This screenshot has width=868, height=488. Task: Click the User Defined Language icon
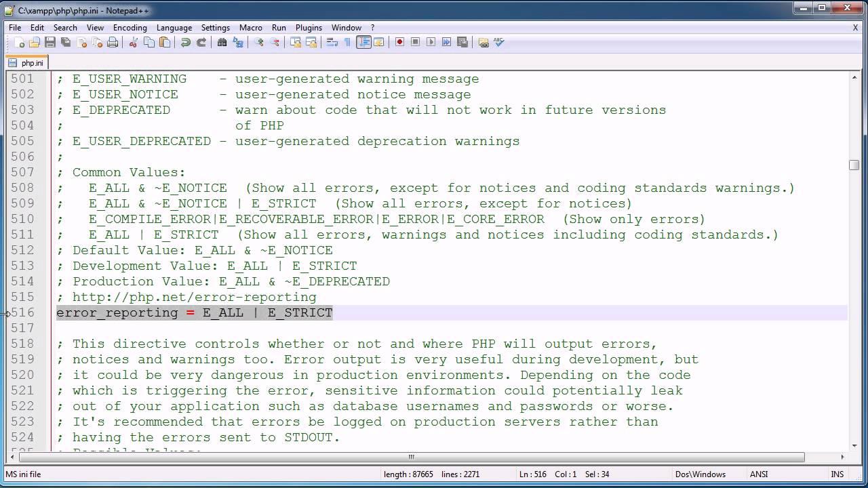[x=379, y=42]
